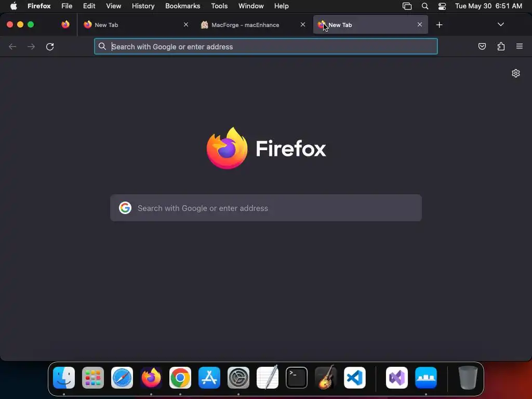Viewport: 532px width, 399px height.
Task: Open Visual Studio from the Dock
Action: pyautogui.click(x=397, y=378)
